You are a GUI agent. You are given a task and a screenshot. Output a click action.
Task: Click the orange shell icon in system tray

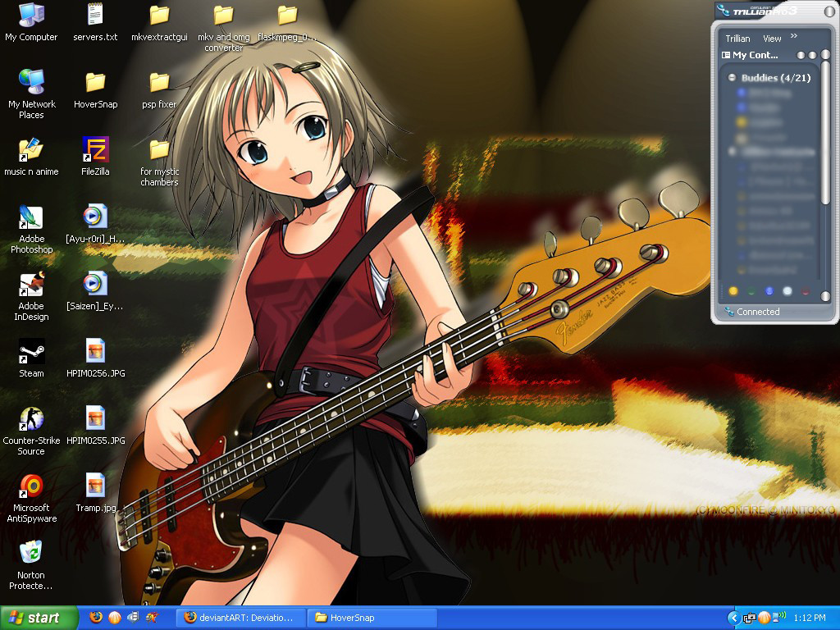coord(765,618)
